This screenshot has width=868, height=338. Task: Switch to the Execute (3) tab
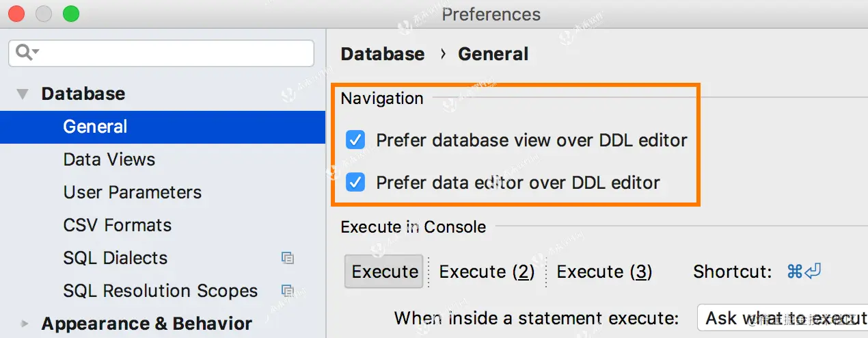[604, 272]
